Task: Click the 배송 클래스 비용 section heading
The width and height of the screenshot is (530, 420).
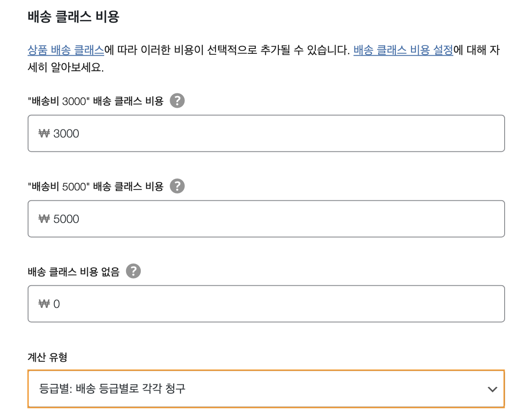Action: pos(73,16)
